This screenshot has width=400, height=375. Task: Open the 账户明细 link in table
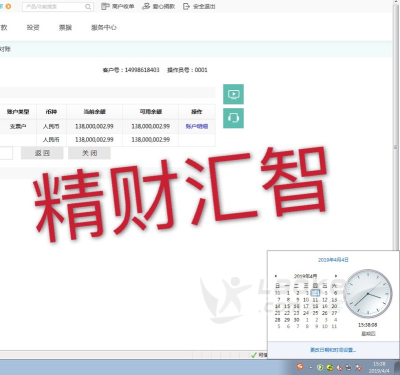(197, 126)
